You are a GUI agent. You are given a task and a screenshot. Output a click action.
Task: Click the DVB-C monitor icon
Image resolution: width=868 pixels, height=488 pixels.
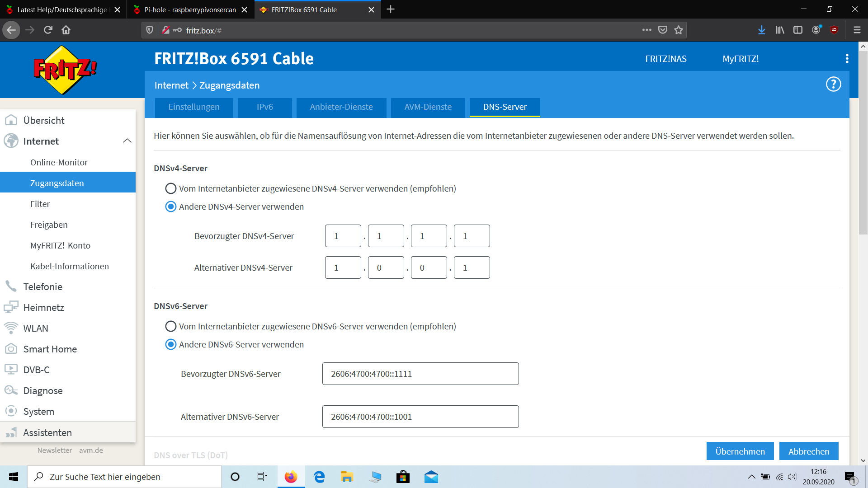(x=11, y=370)
